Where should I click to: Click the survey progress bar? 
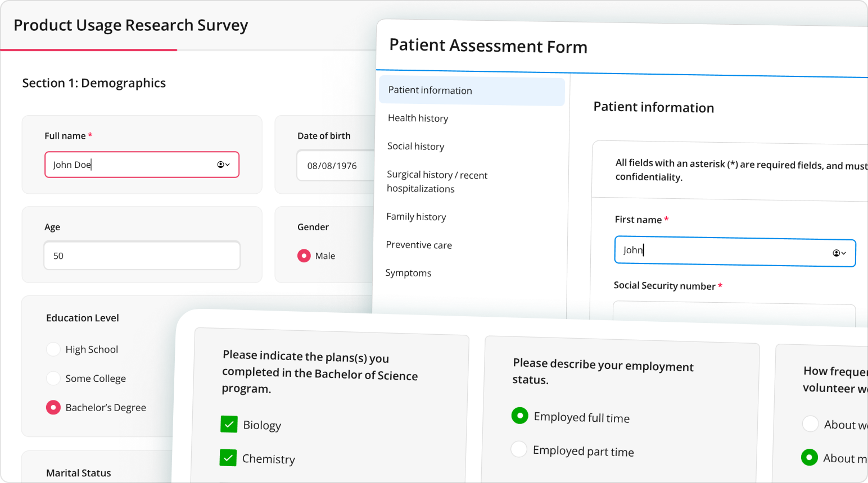(x=188, y=50)
